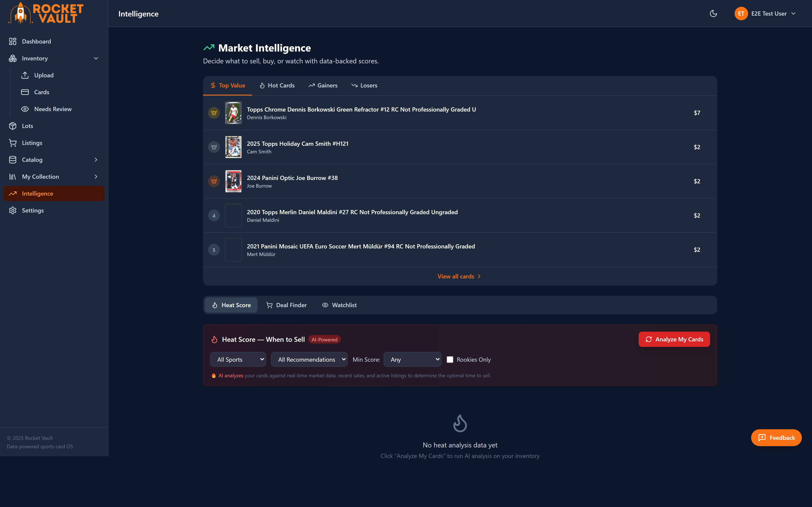This screenshot has width=812, height=507.
Task: Open the All Recommendations dropdown
Action: pos(309,360)
